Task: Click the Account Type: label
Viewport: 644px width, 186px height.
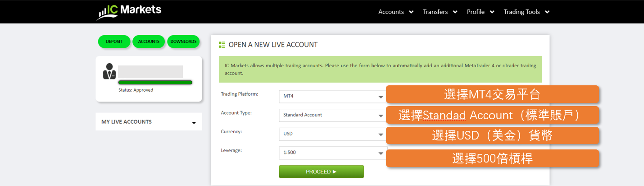Action: click(236, 113)
